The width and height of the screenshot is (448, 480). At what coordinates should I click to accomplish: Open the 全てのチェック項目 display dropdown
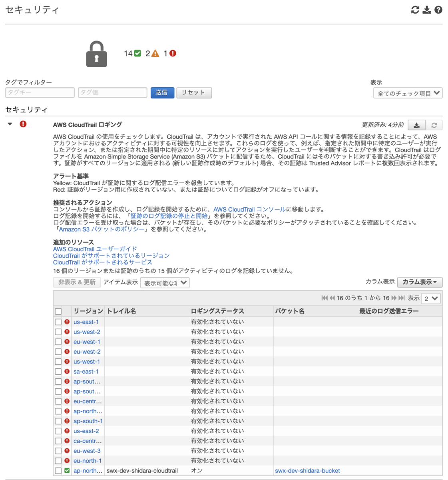(x=407, y=93)
